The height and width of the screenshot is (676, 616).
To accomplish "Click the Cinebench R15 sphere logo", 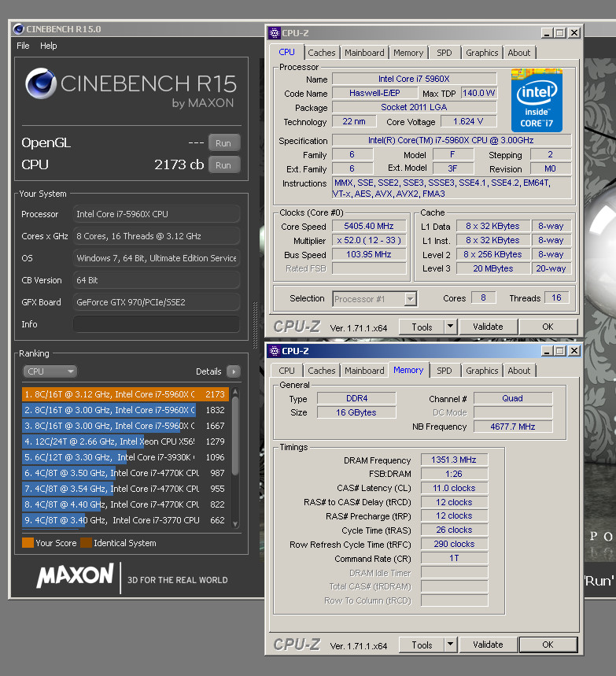I will click(41, 83).
